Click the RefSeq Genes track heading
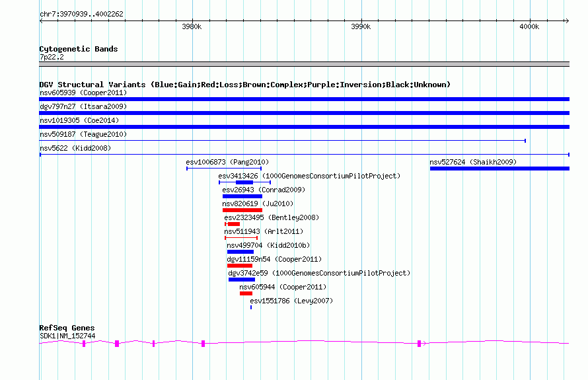Screen dimensions: 588x380 tap(67, 328)
